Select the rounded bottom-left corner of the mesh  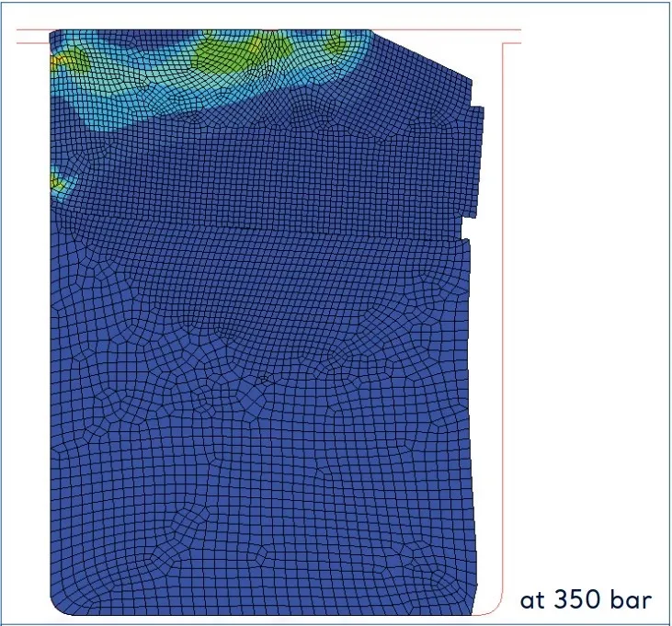tap(60, 605)
